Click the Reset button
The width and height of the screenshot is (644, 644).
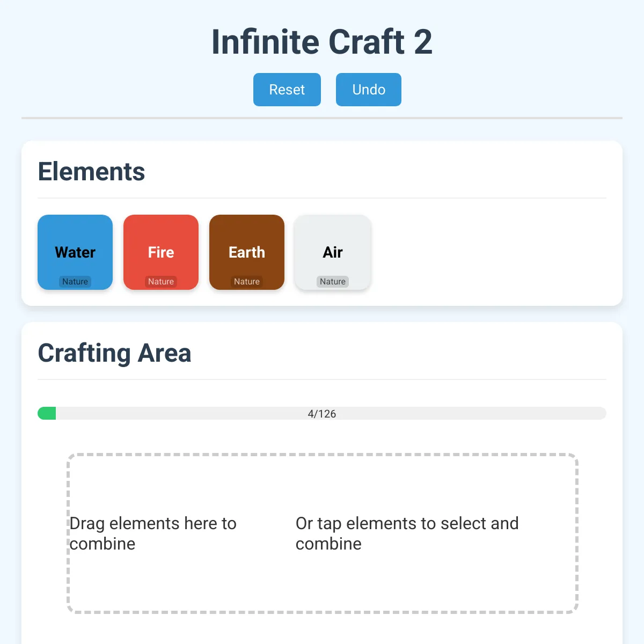(x=287, y=90)
